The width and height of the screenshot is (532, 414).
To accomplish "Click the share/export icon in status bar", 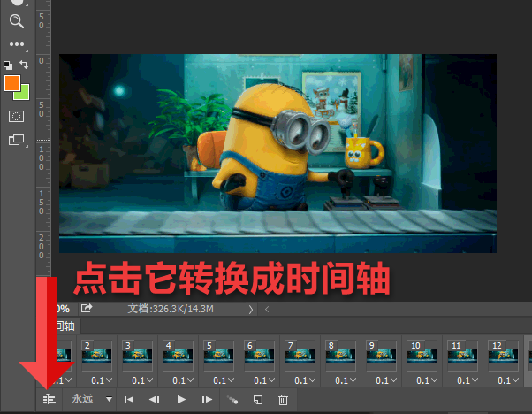I will pos(87,309).
